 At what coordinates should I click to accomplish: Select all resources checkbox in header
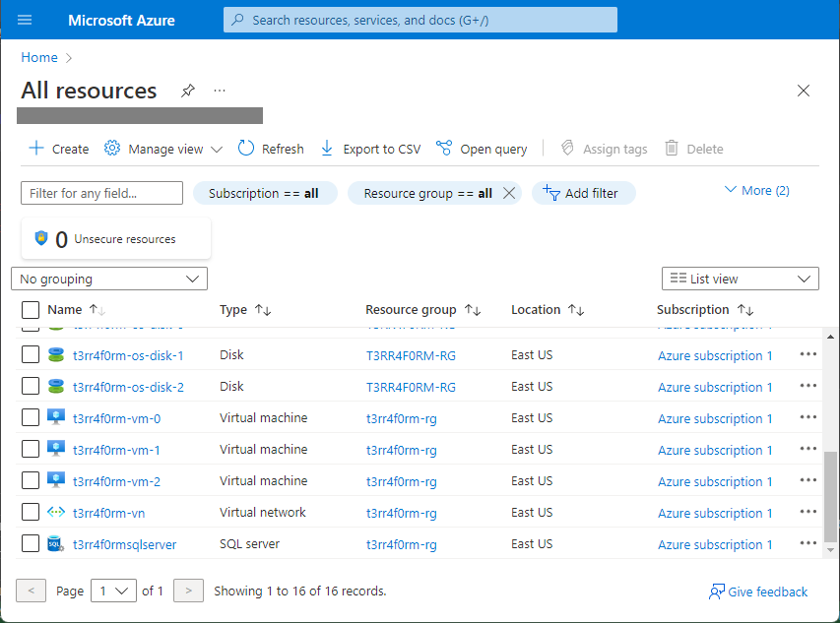click(x=31, y=310)
